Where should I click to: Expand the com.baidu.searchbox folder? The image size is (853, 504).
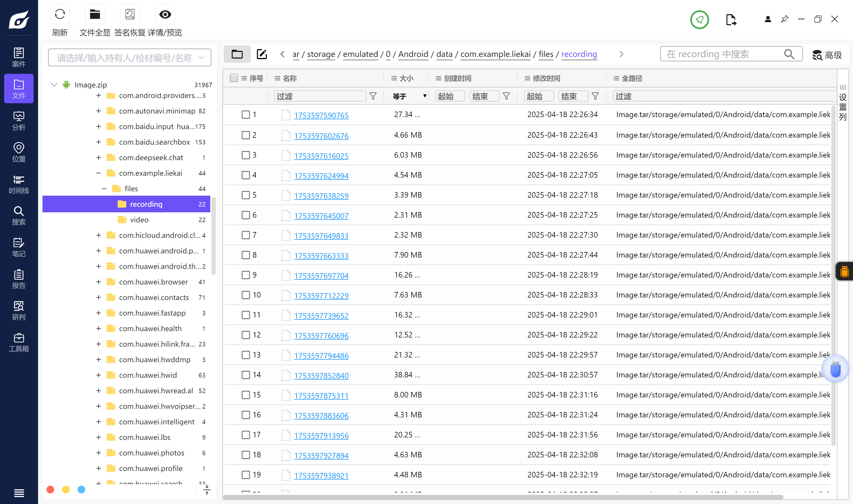tap(99, 142)
